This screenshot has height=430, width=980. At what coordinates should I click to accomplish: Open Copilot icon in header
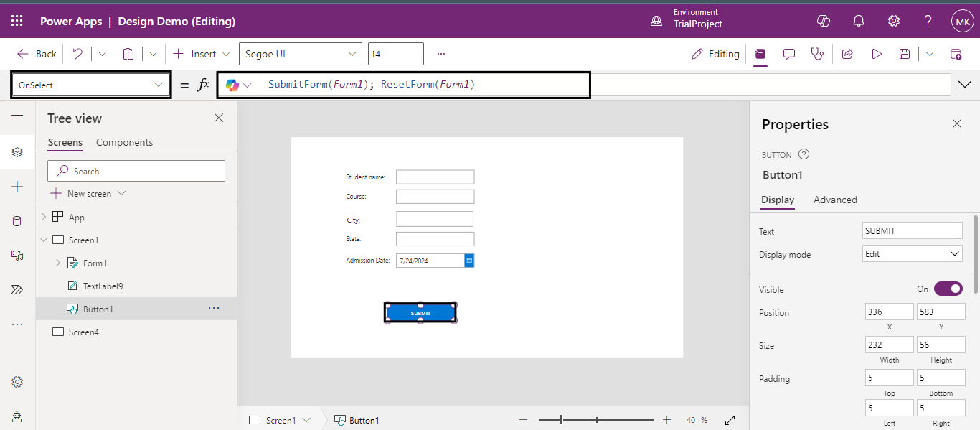click(x=824, y=22)
